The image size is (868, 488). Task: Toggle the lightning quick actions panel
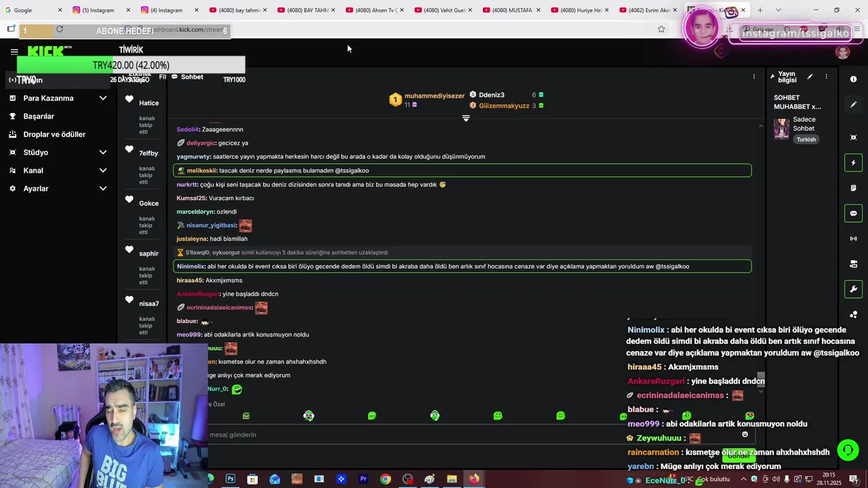[x=853, y=163]
